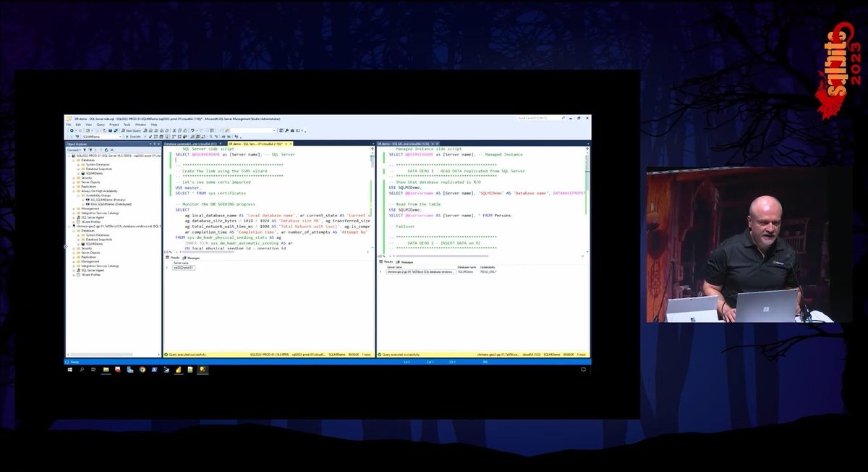Click the New Query toolbar button
868x472 pixels.
(131, 130)
